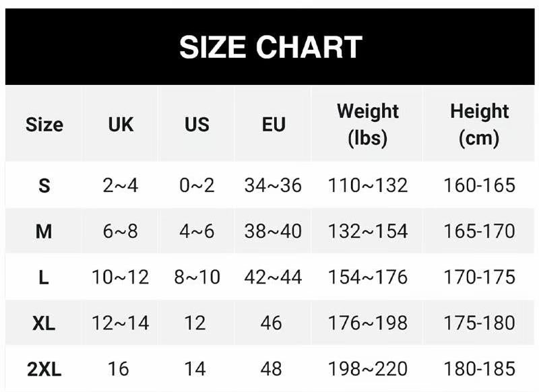Image resolution: width=539 pixels, height=392 pixels.
Task: Select the US column header
Action: click(x=197, y=125)
